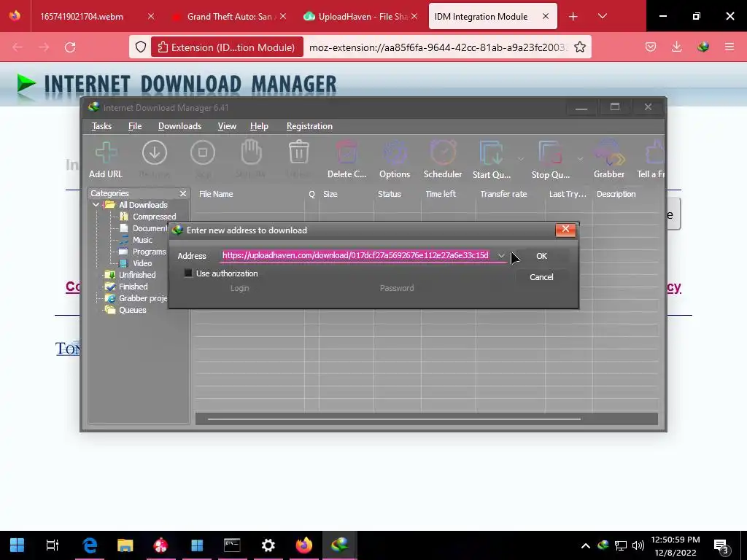Select the Grabber projects folder
This screenshot has height=560, width=747.
coord(143,298)
